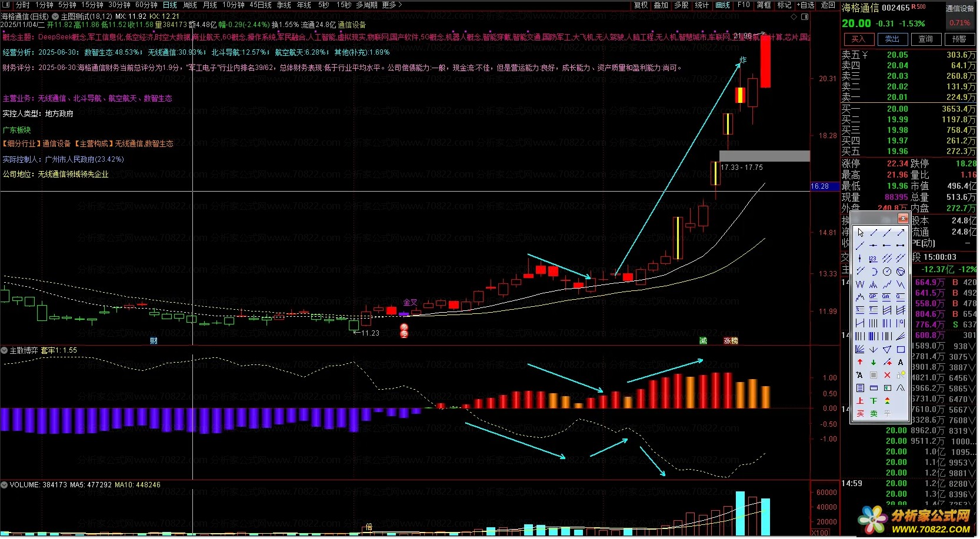Image resolution: width=980 pixels, height=539 pixels.
Task: Expand the VOLUME indicator menu
Action: pyautogui.click(x=4, y=485)
